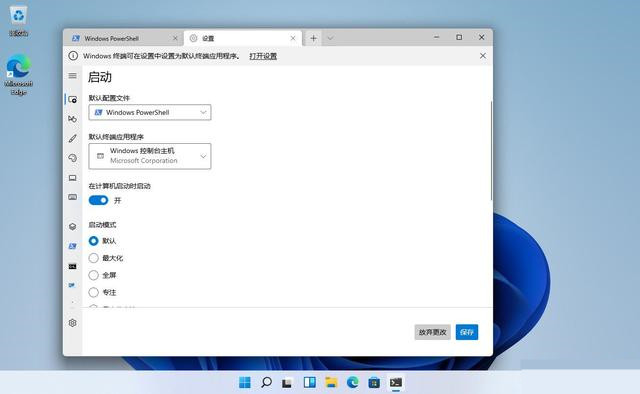Turn off the launch on machine startup toggle
Viewport: 640px width, 394px height.
(98, 200)
